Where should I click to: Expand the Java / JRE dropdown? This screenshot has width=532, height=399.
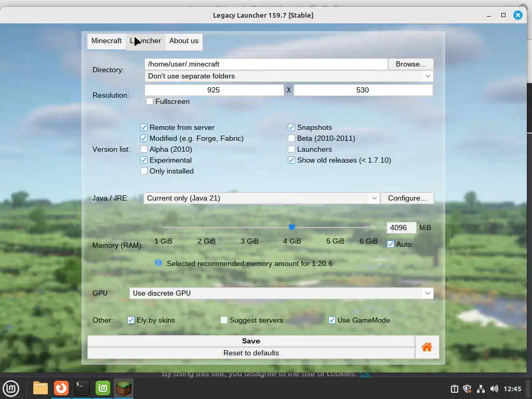pos(261,198)
